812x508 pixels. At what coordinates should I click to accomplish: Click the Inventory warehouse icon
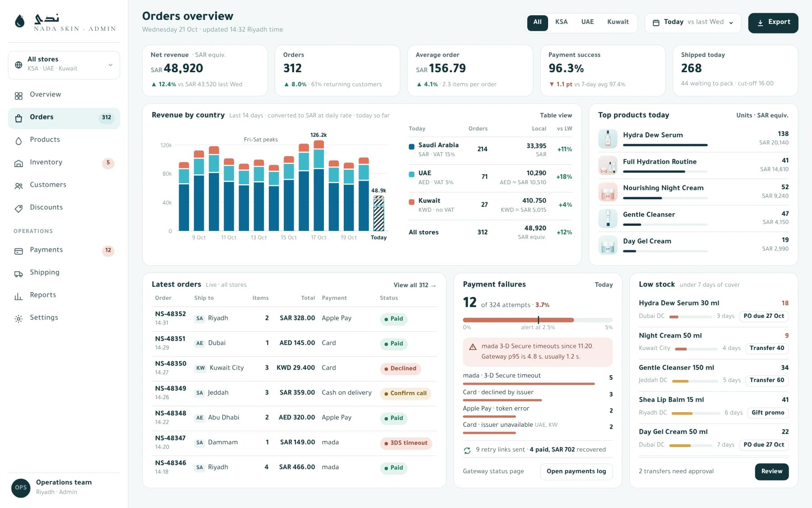18,163
